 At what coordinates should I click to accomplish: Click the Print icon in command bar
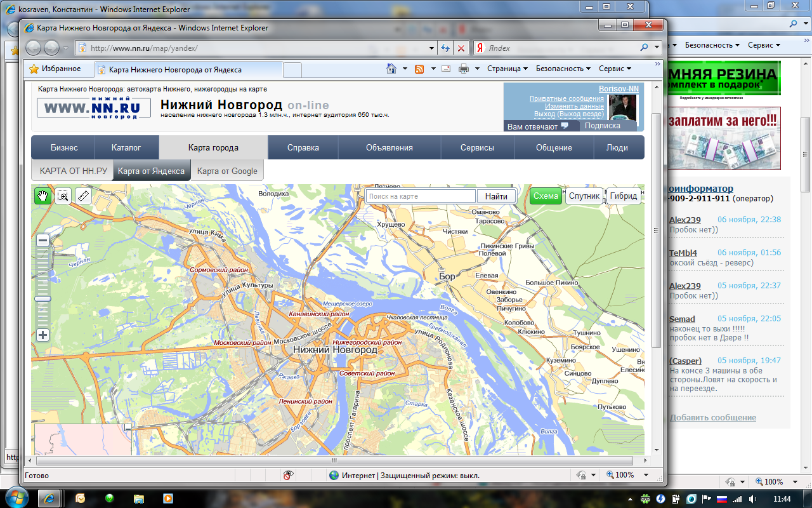click(x=464, y=69)
